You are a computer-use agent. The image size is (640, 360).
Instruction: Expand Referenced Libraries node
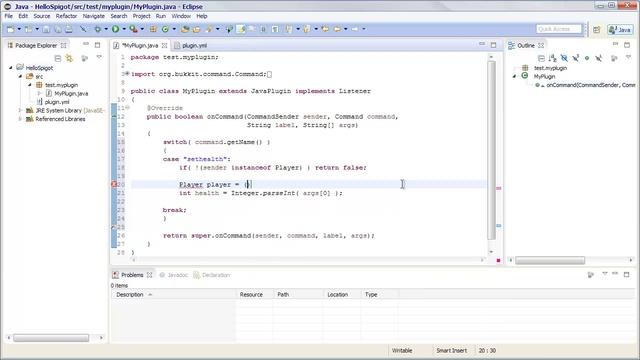point(20,119)
